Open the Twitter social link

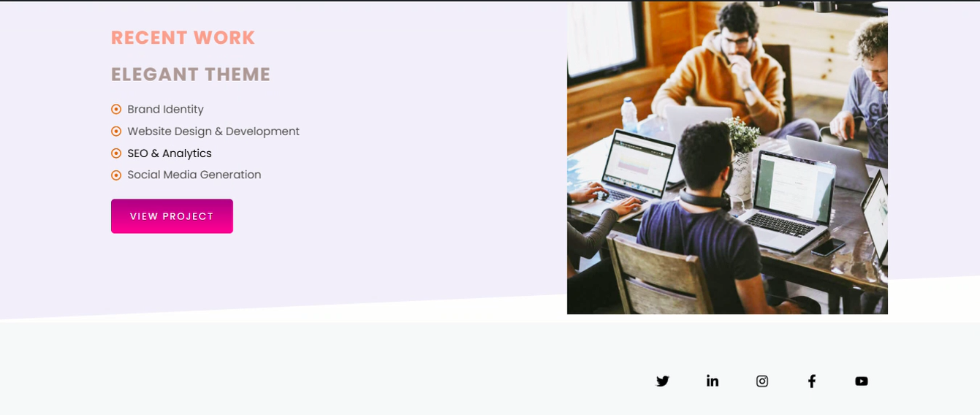(x=663, y=381)
